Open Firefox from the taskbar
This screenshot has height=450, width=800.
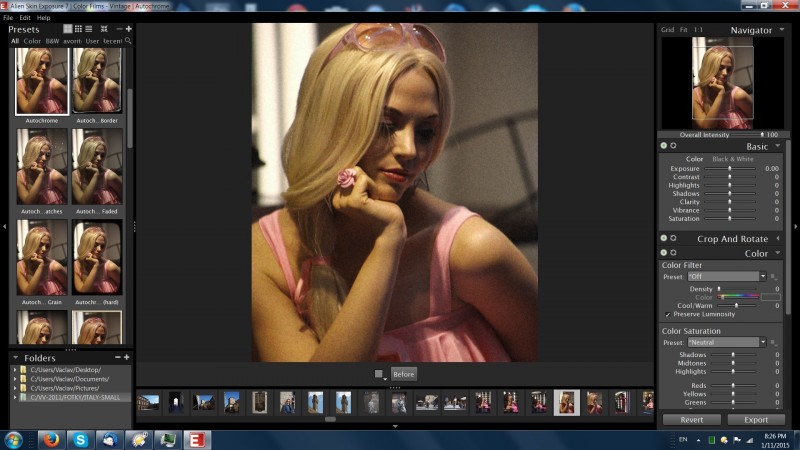(51, 439)
